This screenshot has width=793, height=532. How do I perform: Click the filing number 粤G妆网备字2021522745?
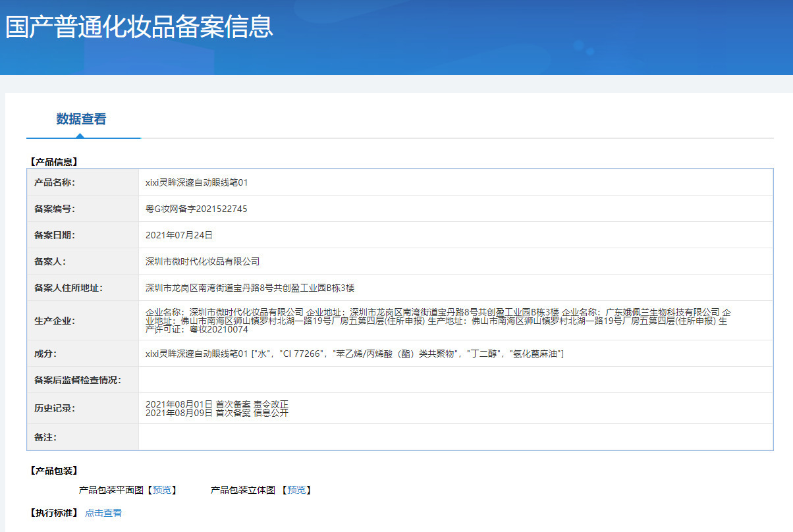[196, 209]
